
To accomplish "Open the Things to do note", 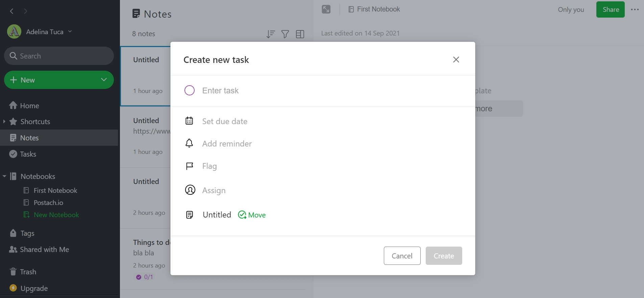I will pos(146,259).
